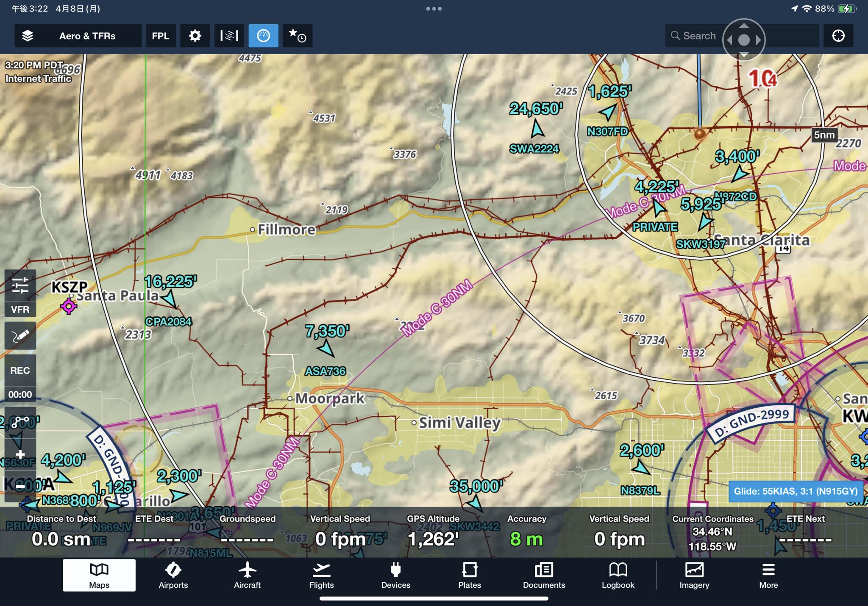Tap the Search field
This screenshot has height=606, width=868.
pos(742,36)
